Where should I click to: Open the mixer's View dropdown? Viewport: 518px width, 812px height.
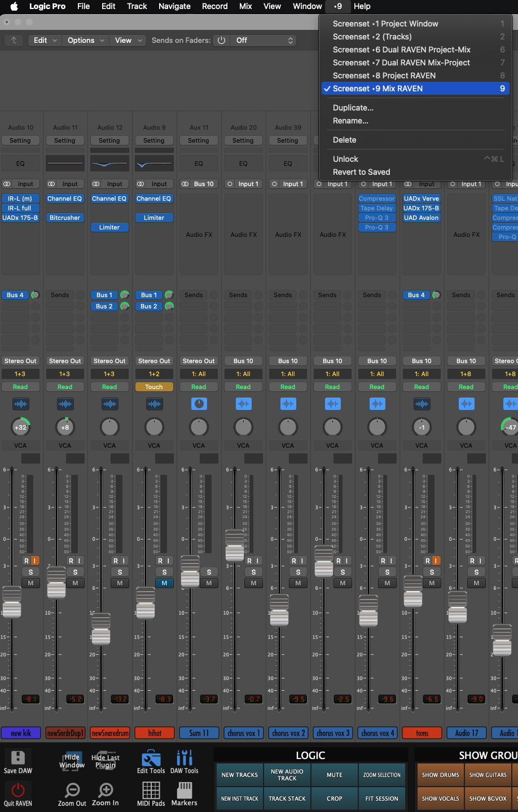[x=128, y=41]
